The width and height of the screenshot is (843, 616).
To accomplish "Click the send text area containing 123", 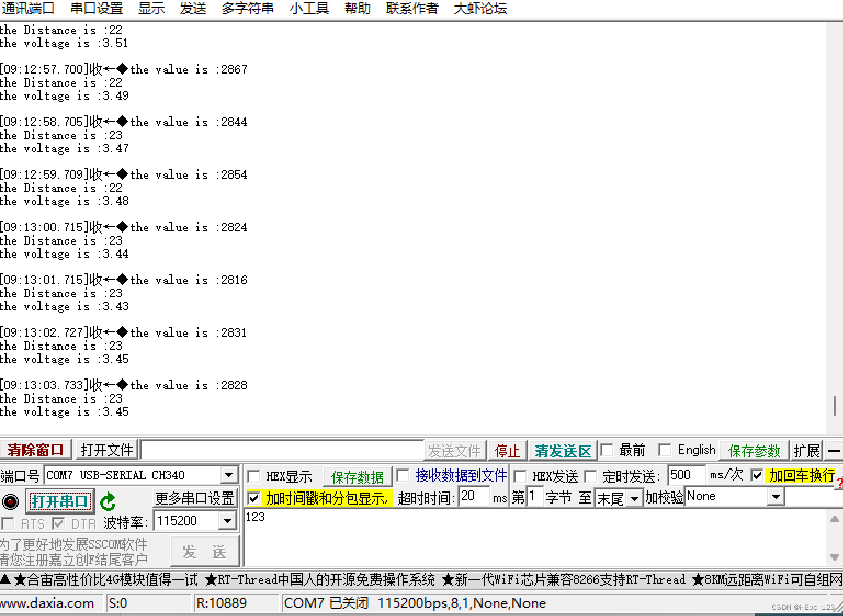I will click(535, 537).
